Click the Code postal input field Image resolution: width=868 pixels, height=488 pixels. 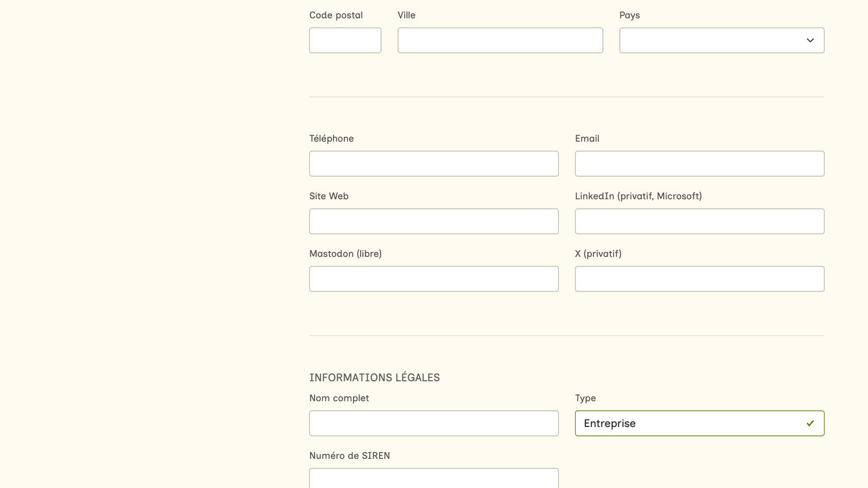(x=345, y=40)
